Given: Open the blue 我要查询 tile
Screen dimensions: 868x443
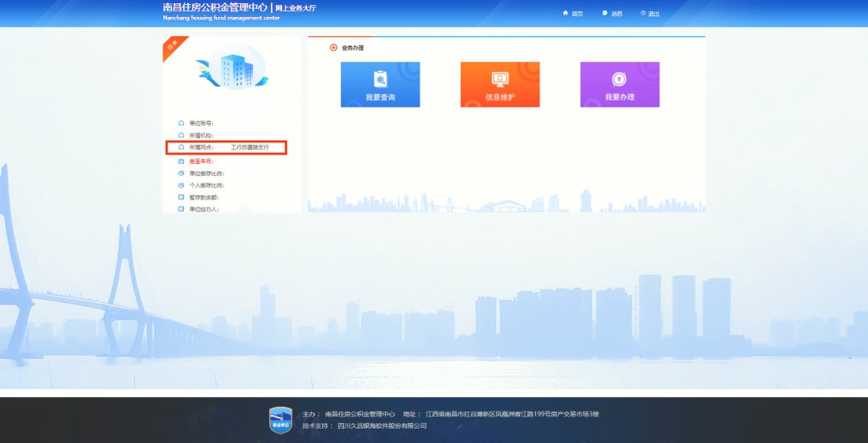Looking at the screenshot, I should click(x=380, y=84).
